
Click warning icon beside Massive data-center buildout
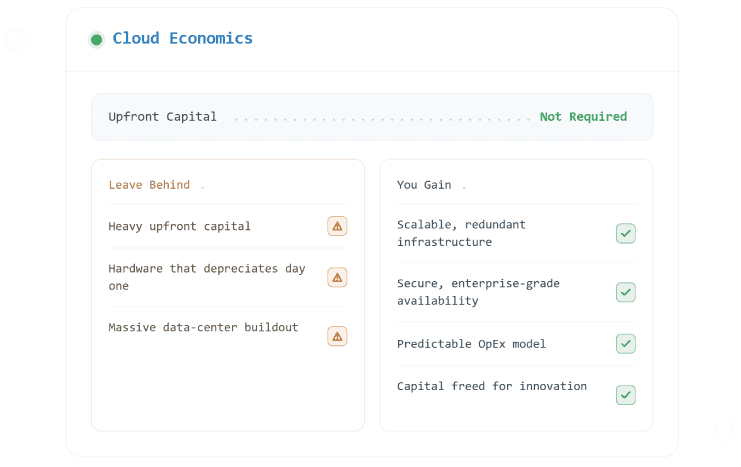point(337,336)
